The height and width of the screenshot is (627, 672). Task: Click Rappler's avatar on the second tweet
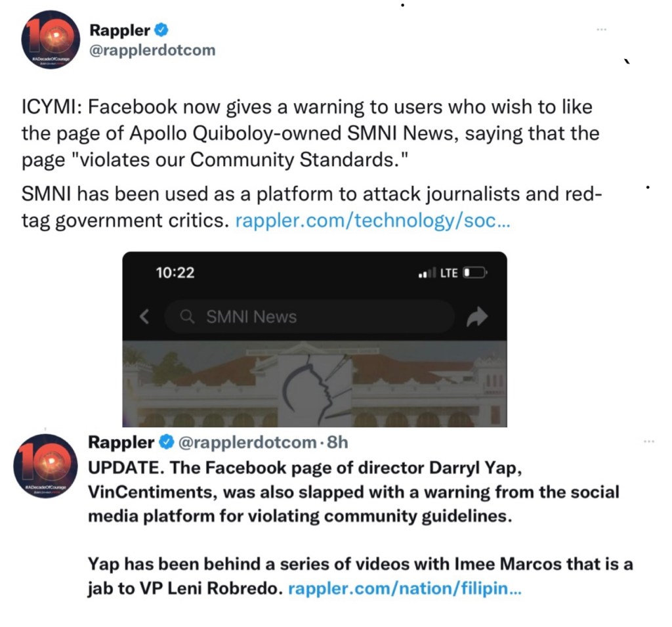coord(45,465)
